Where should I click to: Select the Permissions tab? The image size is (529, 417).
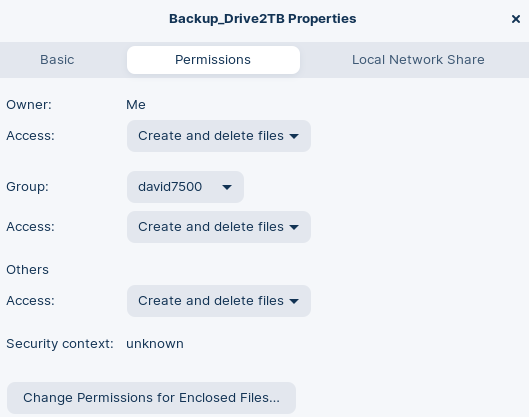(213, 60)
